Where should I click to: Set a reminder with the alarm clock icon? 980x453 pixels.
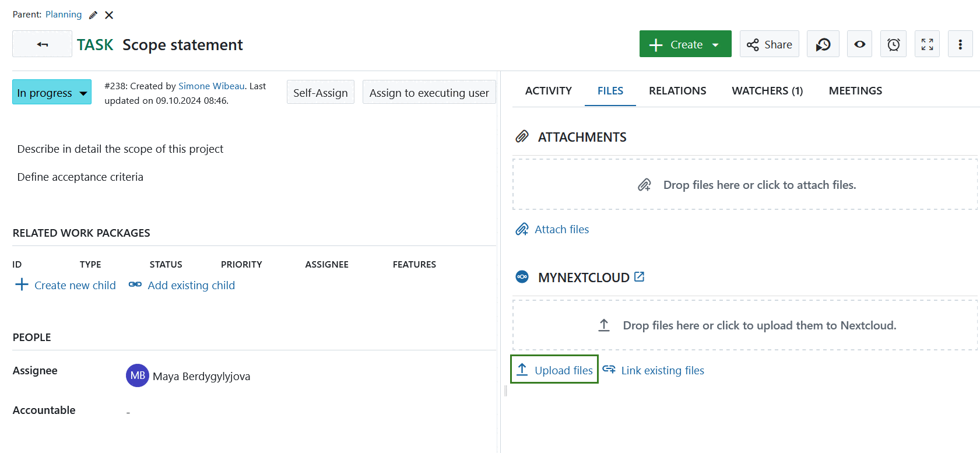893,44
